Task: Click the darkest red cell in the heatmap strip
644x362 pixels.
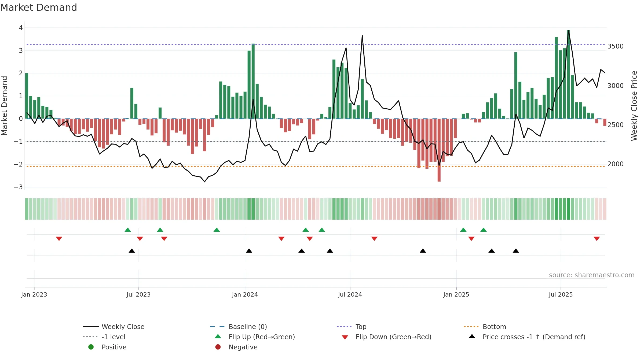Action: click(439, 209)
